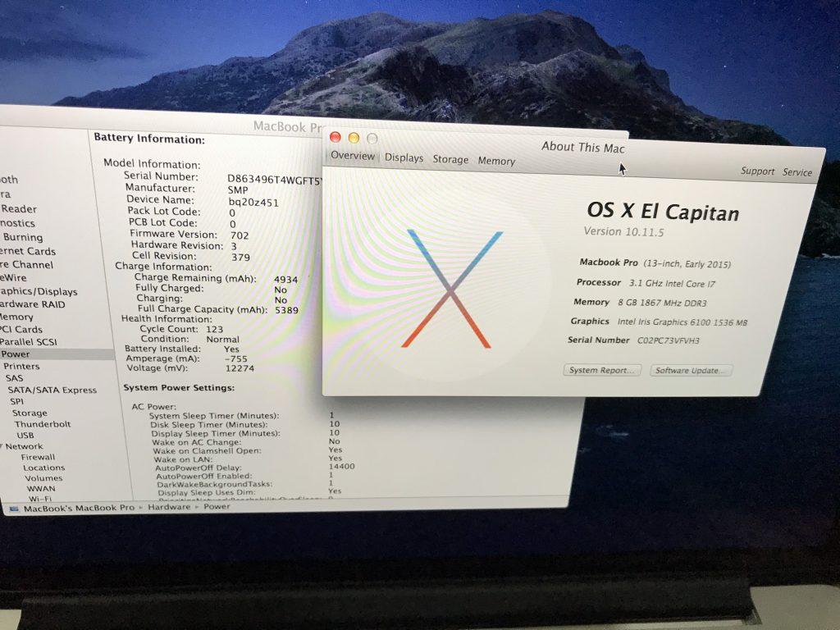Click the 13-inch, Early 2015 model text
Image resolution: width=840 pixels, height=630 pixels.
point(687,264)
